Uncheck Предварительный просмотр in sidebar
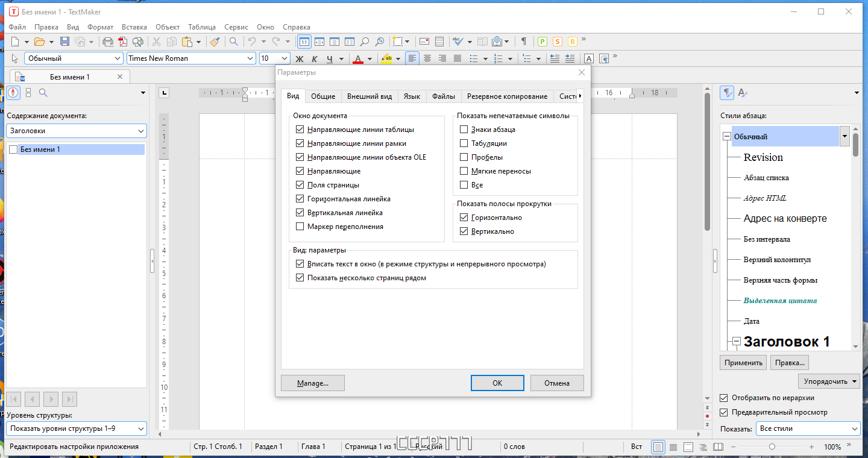Screen dimensions: 868x458 pyautogui.click(x=724, y=413)
